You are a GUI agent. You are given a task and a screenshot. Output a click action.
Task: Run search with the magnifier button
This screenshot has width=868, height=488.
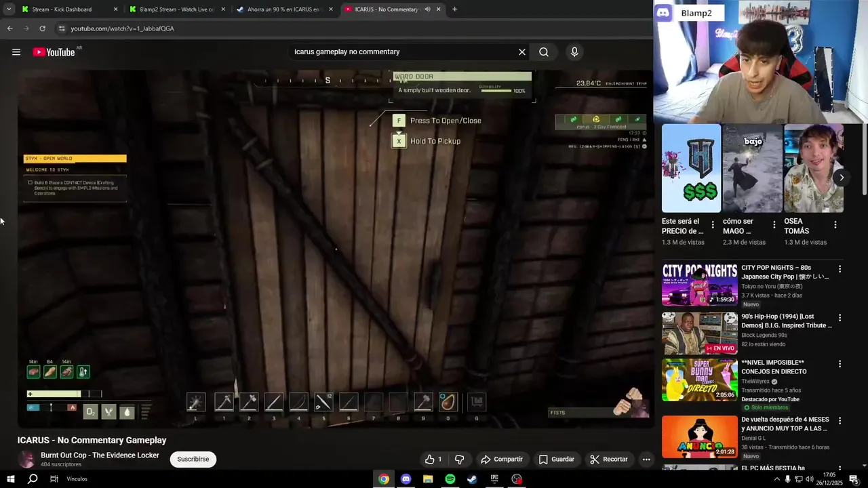[544, 52]
